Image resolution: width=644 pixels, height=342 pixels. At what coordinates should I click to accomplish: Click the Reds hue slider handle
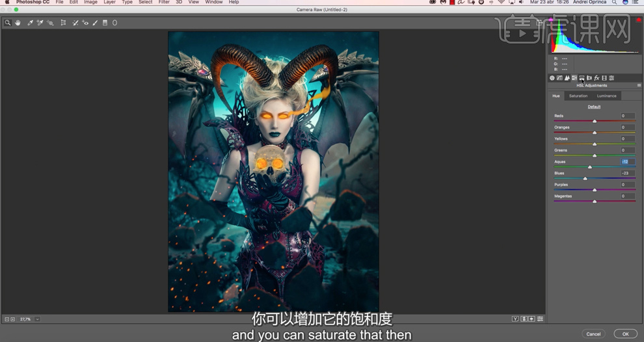[595, 121]
